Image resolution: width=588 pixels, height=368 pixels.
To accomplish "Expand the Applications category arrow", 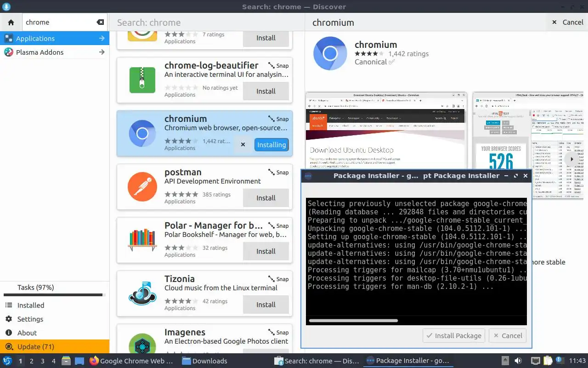I will (x=102, y=38).
